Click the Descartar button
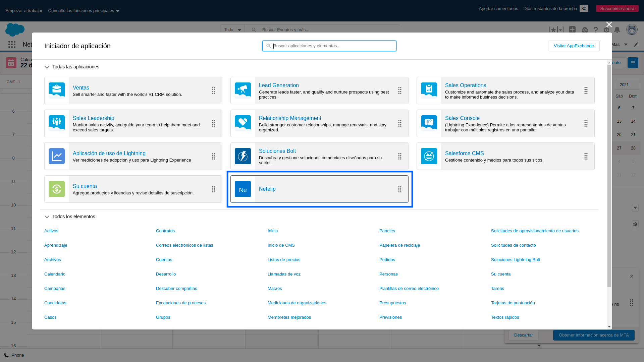 point(524,335)
